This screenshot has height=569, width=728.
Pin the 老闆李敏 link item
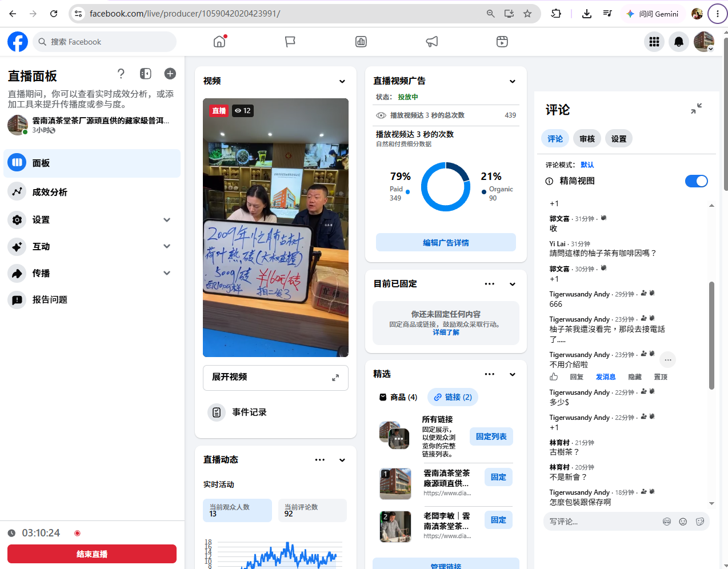(498, 520)
